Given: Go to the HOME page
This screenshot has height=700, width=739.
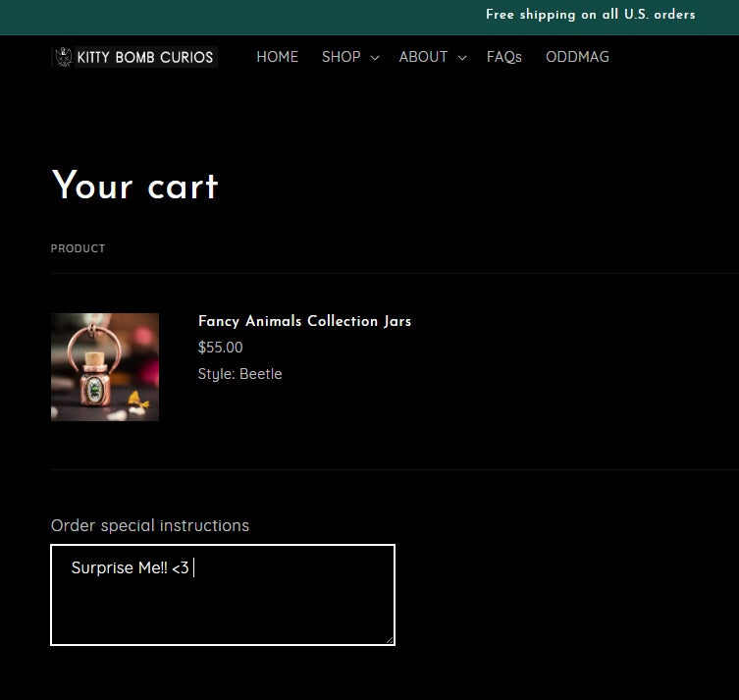Looking at the screenshot, I should [x=277, y=57].
